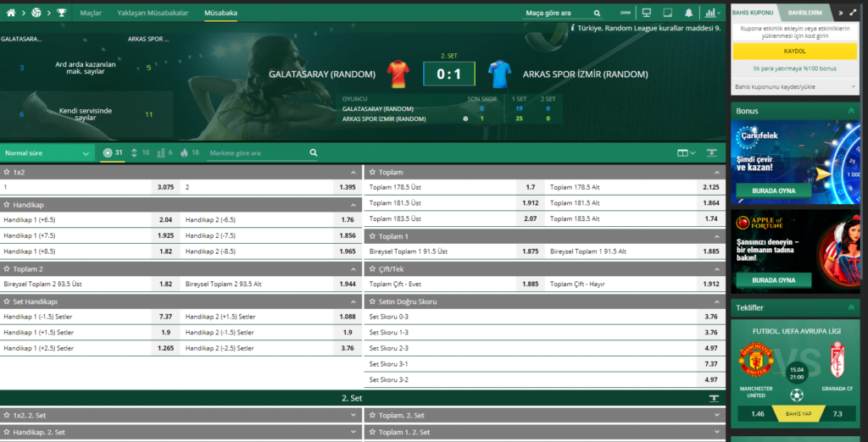Open the volleyball sport icon in breadcrumb
Screen dimensions: 868x442
coord(36,12)
